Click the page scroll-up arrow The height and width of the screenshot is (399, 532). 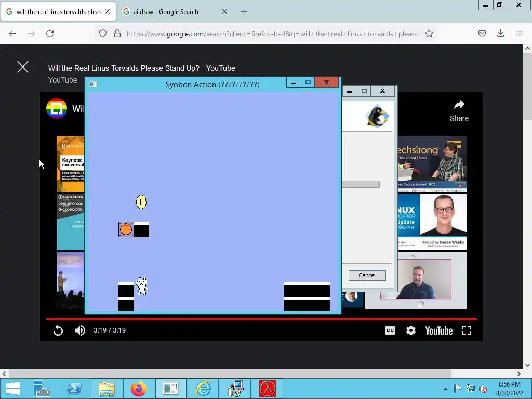(527, 48)
